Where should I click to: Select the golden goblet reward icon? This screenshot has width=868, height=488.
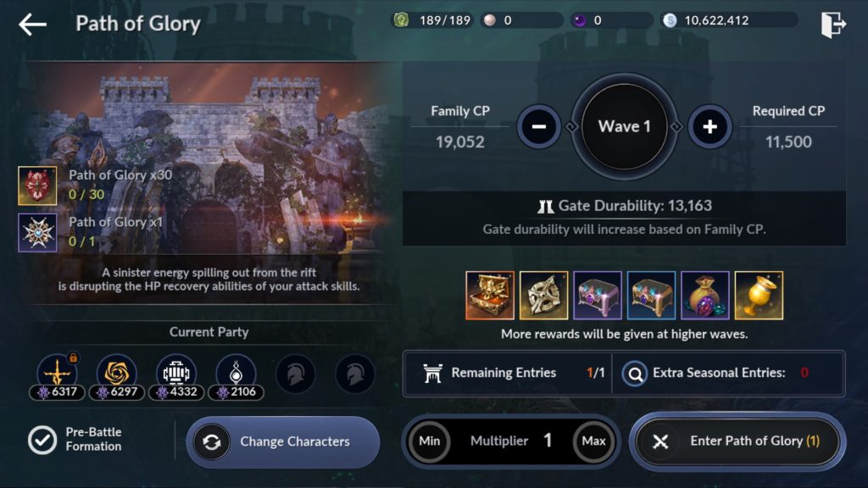(x=759, y=296)
